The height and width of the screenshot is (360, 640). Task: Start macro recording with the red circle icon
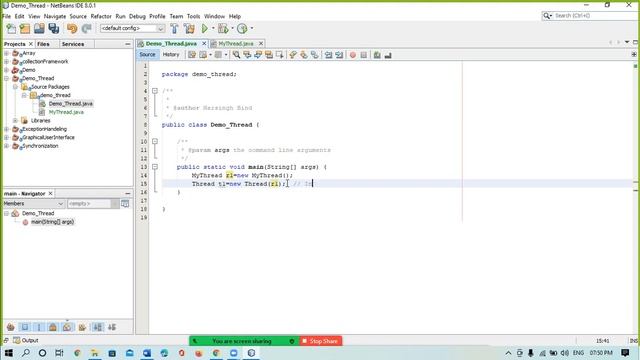click(353, 55)
